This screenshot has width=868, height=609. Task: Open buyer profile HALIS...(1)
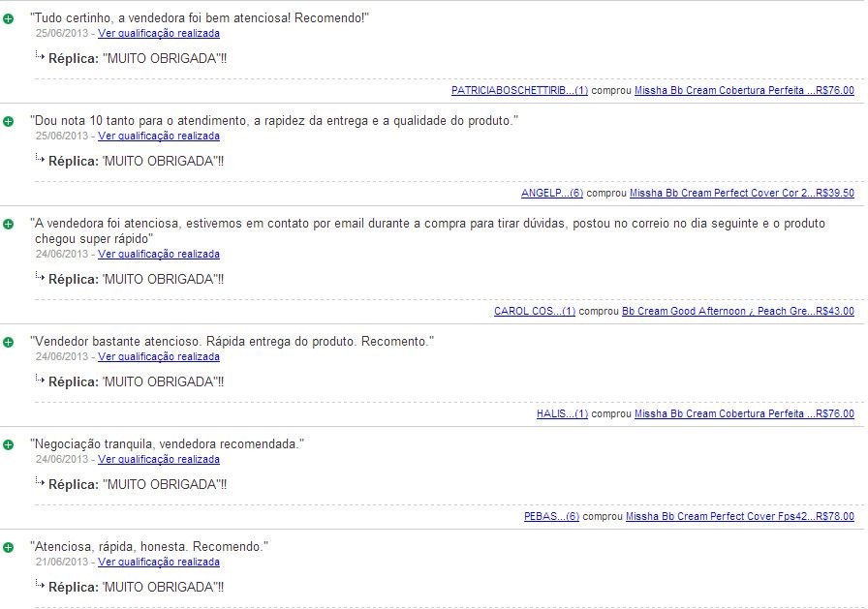click(x=562, y=413)
